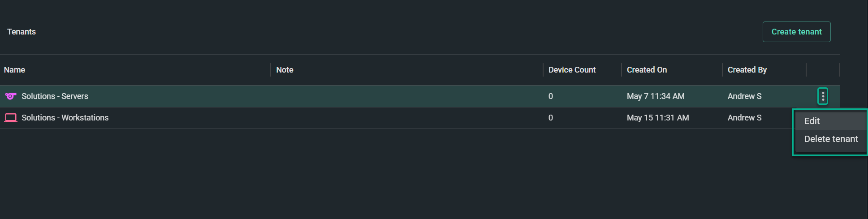Click Andrew S in the Servers row

coord(744,96)
